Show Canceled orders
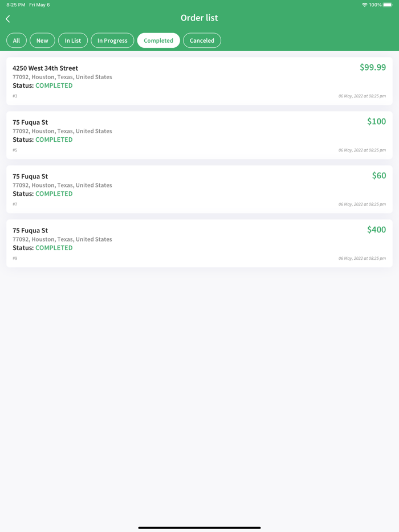 click(202, 40)
